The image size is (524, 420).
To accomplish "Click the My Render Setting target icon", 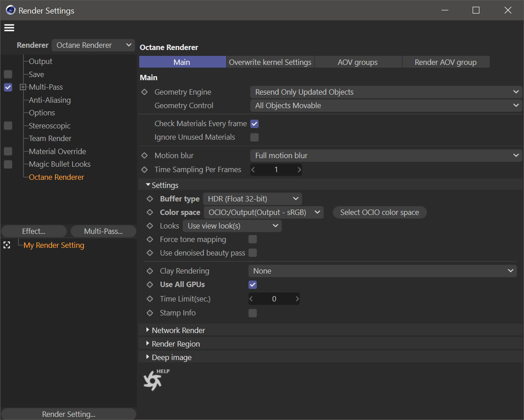I will point(7,245).
